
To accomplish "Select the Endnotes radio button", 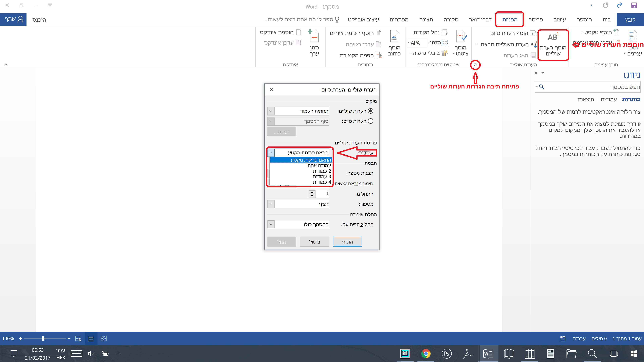I will click(370, 121).
